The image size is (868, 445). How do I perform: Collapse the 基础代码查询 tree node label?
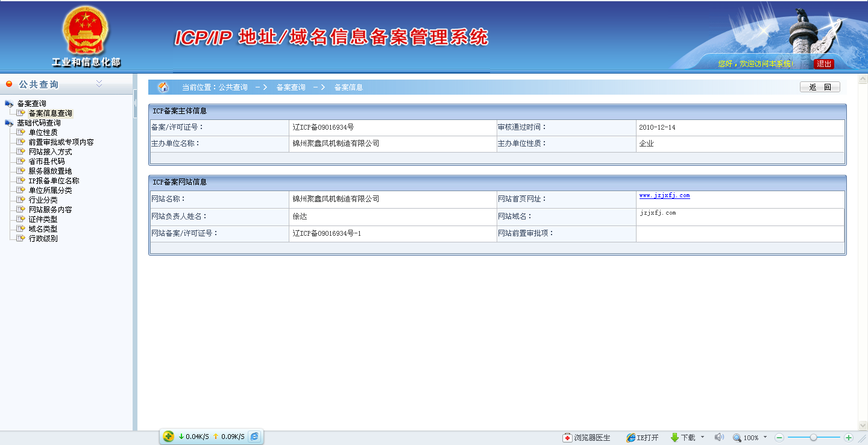(x=39, y=123)
